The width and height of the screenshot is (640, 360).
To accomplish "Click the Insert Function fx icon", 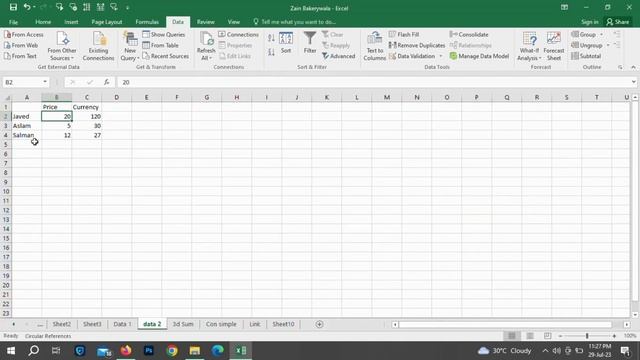I will tap(107, 82).
